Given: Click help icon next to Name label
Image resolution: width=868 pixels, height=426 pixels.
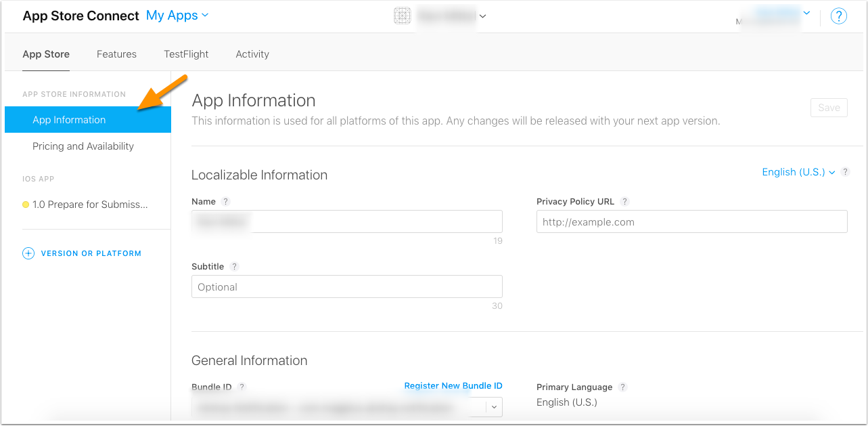Looking at the screenshot, I should [226, 202].
